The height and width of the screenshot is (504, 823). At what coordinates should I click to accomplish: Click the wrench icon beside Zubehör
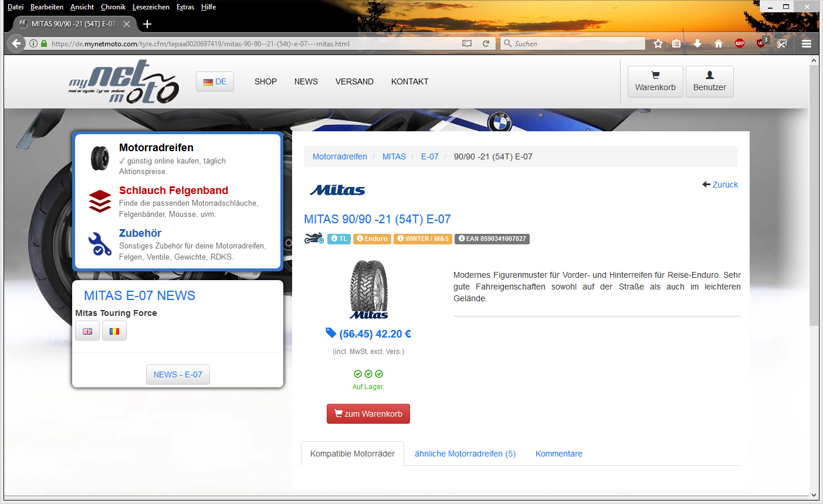click(x=100, y=244)
